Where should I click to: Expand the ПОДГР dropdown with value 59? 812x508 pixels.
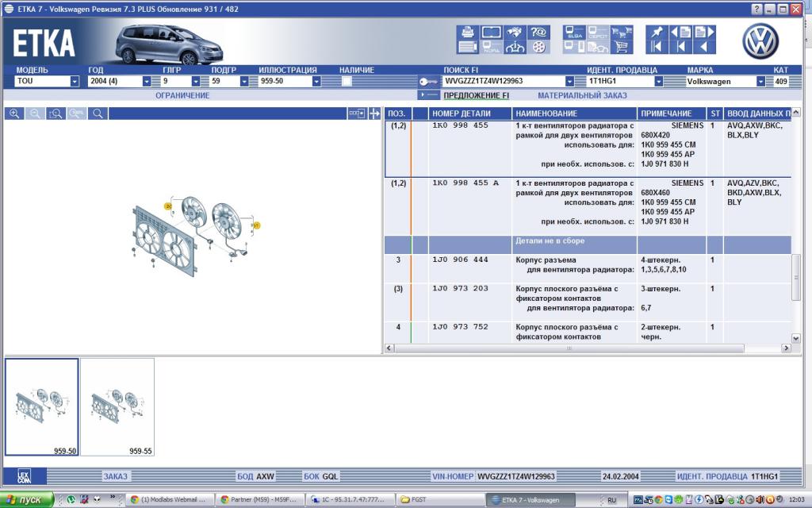(244, 82)
